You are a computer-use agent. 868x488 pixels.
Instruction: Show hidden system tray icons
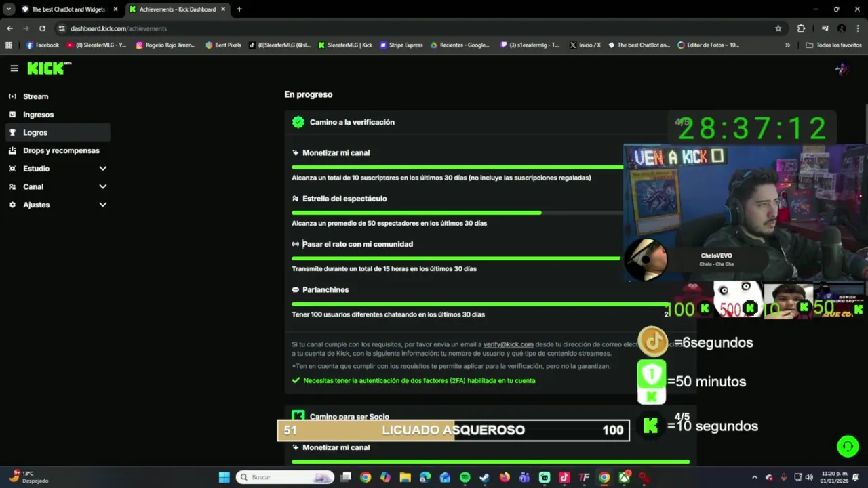pyautogui.click(x=754, y=477)
